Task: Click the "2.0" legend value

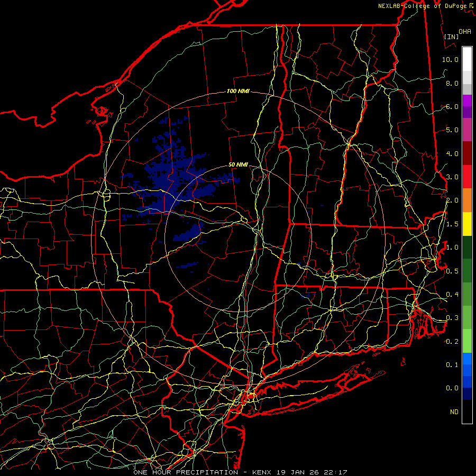Action: [452, 200]
